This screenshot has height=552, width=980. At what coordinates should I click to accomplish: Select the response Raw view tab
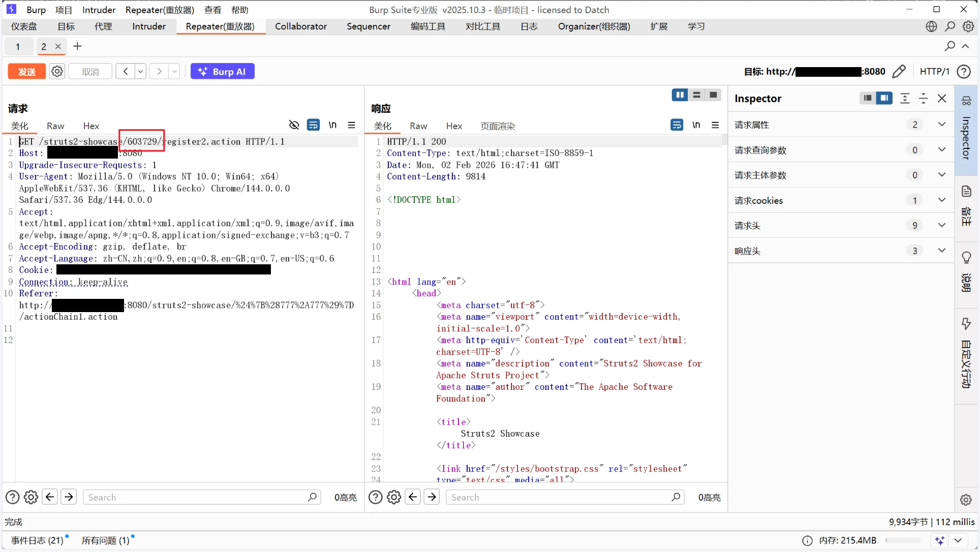click(418, 126)
